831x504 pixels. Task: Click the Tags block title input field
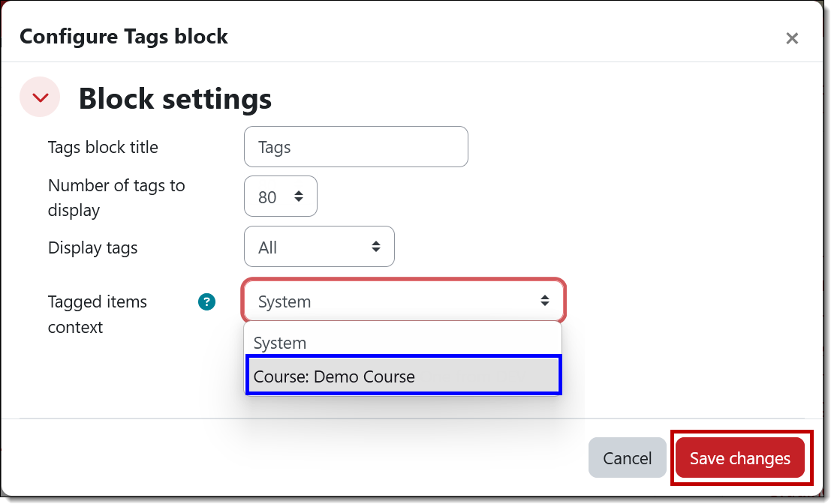[x=356, y=146]
